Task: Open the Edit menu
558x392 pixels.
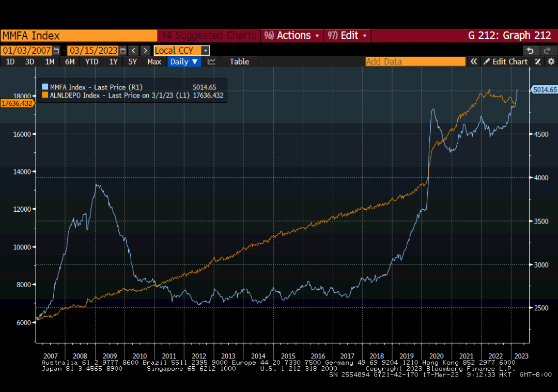Action: click(x=348, y=36)
